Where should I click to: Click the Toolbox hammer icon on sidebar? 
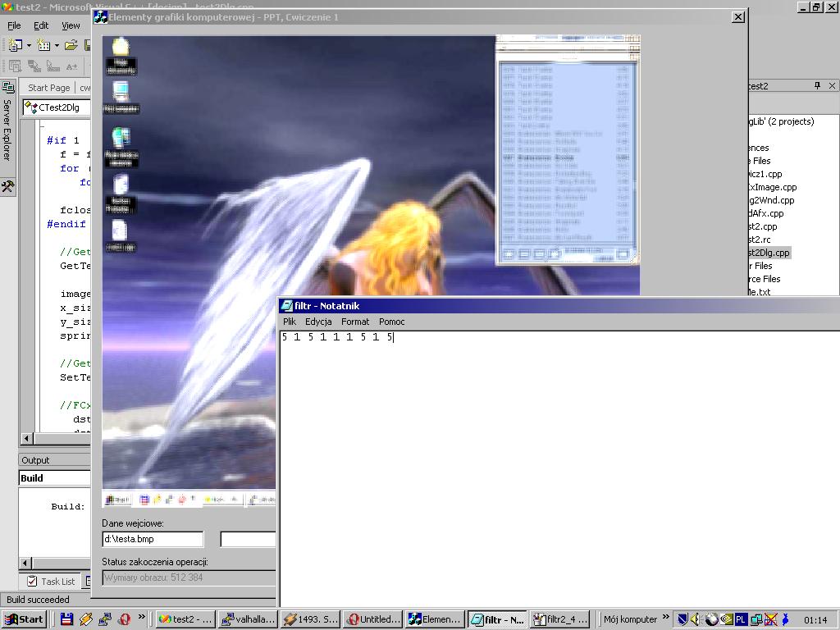pyautogui.click(x=7, y=186)
